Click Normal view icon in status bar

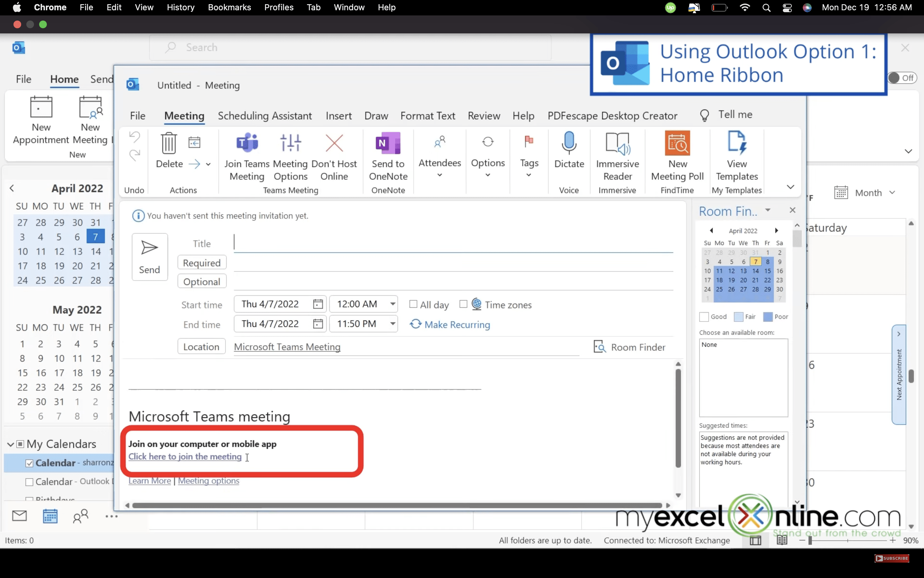(755, 540)
